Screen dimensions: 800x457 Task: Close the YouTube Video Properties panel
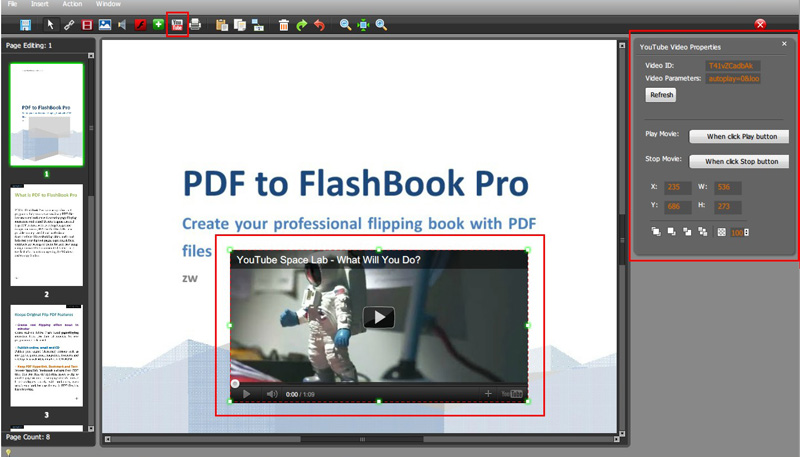784,44
